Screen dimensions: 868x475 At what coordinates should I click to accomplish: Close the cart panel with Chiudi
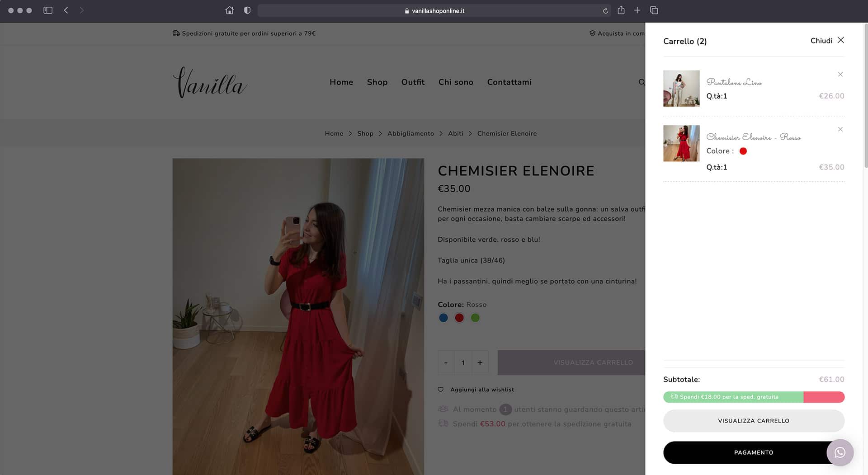click(x=827, y=41)
